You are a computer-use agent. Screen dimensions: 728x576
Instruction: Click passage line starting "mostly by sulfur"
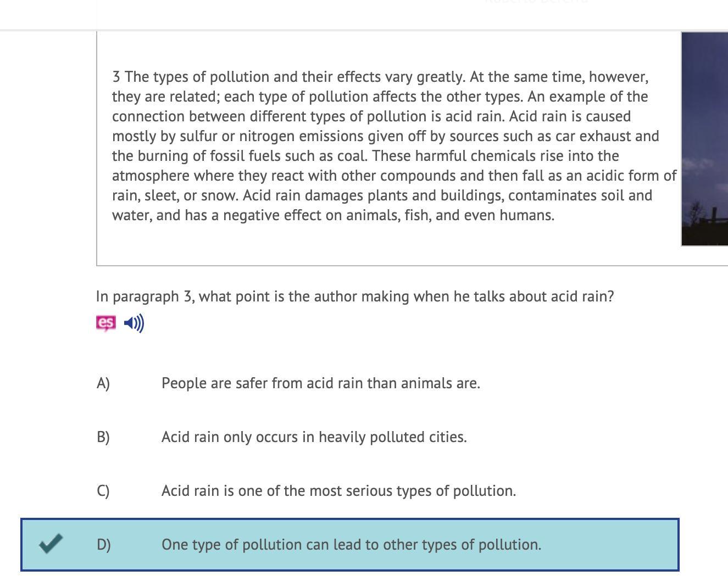point(385,136)
